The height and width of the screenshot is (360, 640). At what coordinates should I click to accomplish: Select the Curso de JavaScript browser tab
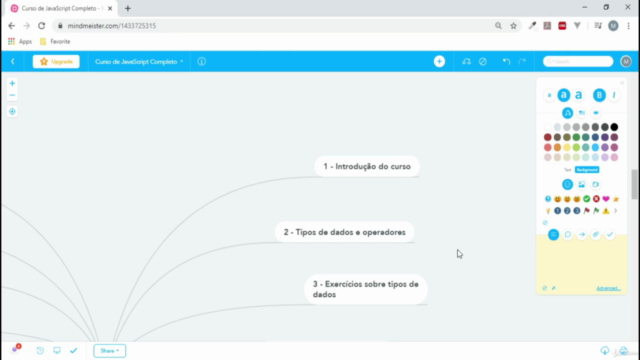[61, 8]
